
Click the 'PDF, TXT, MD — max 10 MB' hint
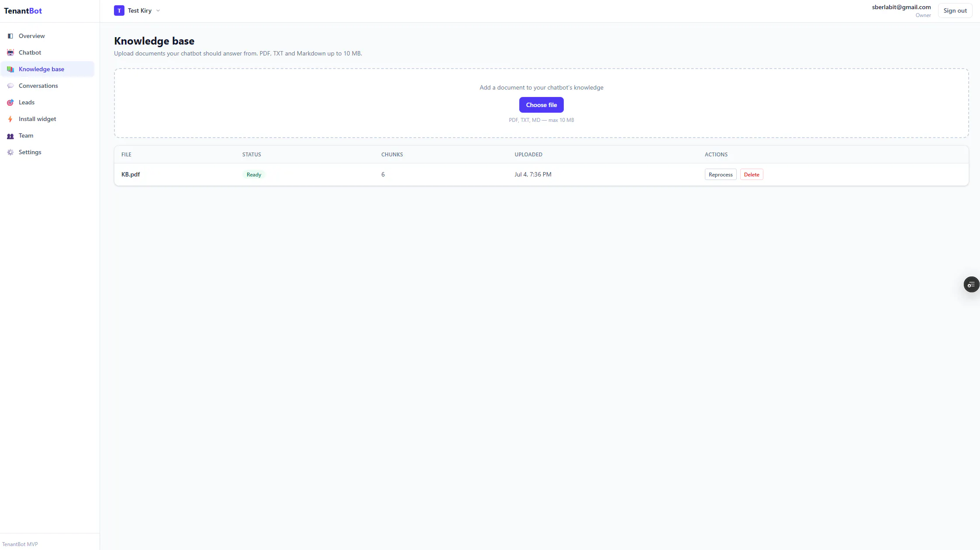point(542,120)
